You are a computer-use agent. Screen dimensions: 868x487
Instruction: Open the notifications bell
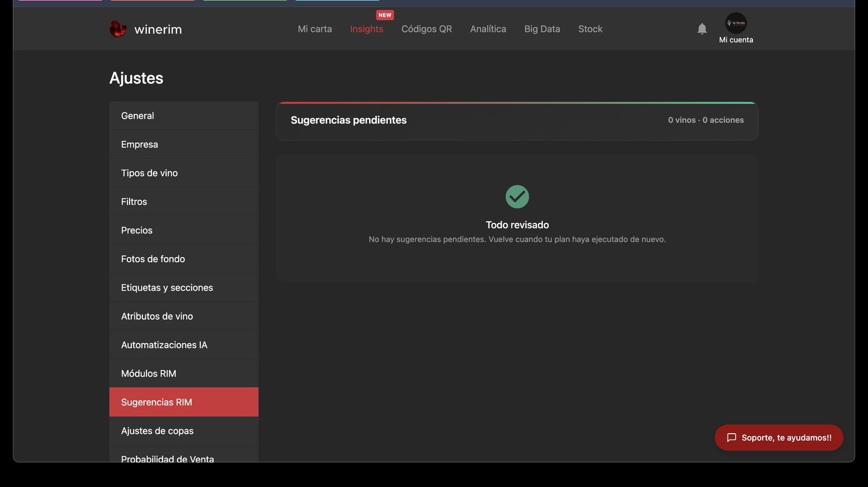(702, 29)
